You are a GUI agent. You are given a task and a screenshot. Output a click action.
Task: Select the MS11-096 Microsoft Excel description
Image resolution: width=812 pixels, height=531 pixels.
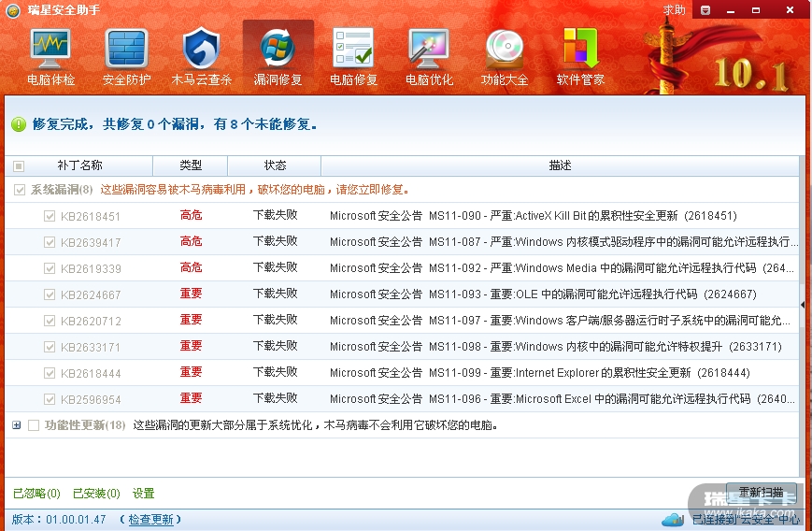[x=562, y=399]
